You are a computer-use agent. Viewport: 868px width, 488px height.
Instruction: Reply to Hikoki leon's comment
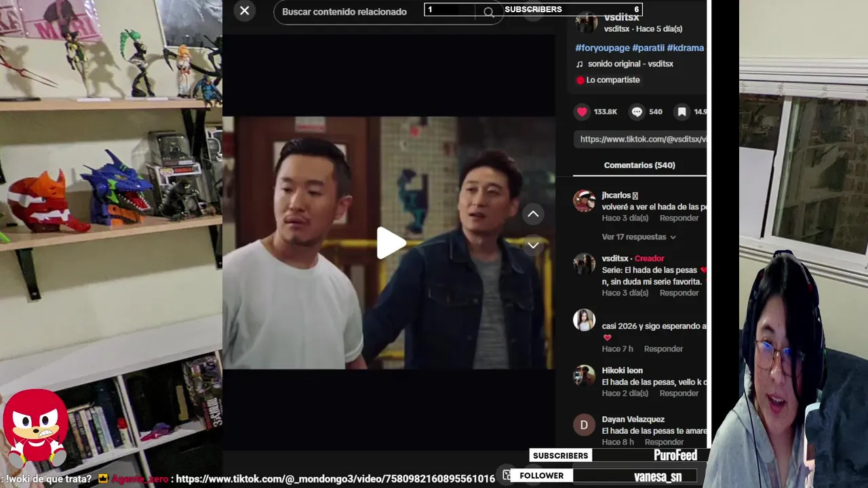pos(679,393)
